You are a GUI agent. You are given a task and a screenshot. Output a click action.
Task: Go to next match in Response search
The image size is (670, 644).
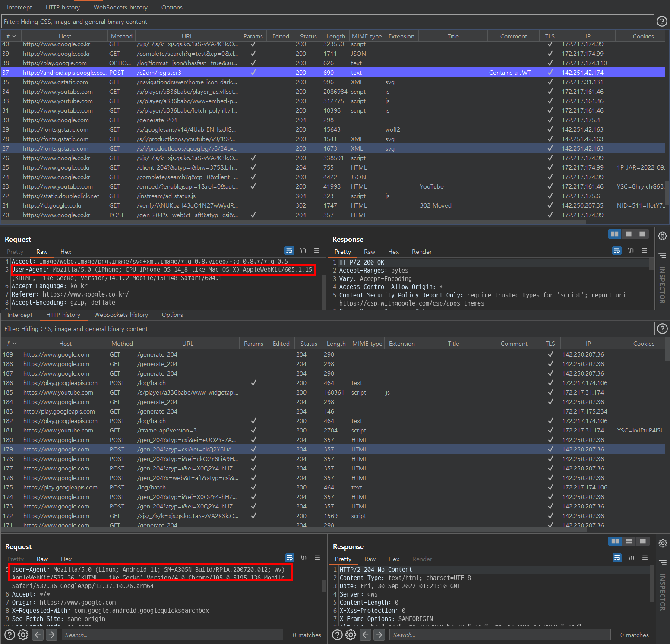pyautogui.click(x=379, y=635)
